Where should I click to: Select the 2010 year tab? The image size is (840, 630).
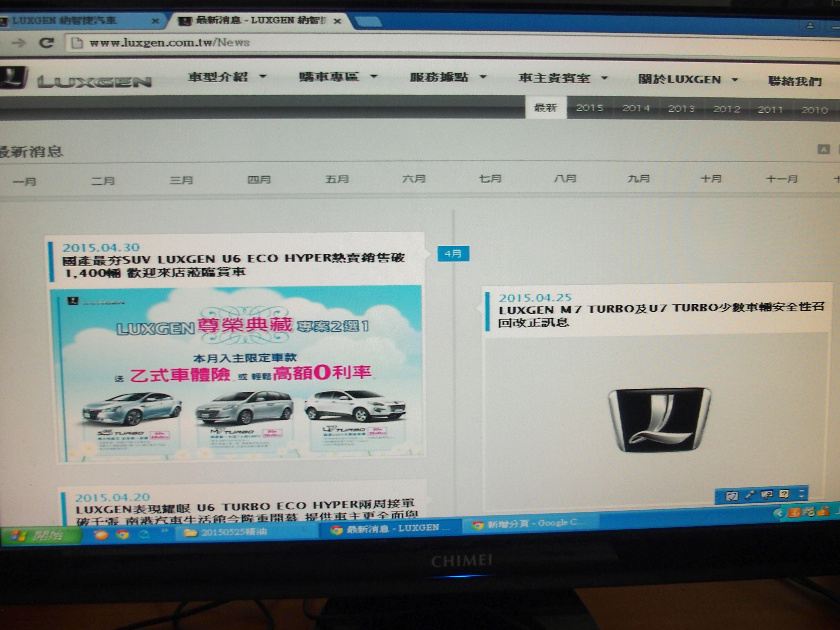tap(815, 110)
